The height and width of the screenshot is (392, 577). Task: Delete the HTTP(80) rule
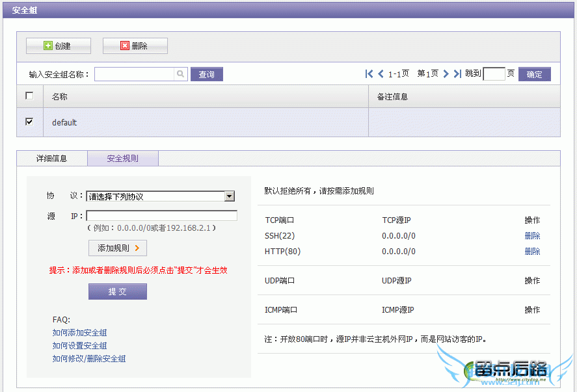click(x=532, y=252)
